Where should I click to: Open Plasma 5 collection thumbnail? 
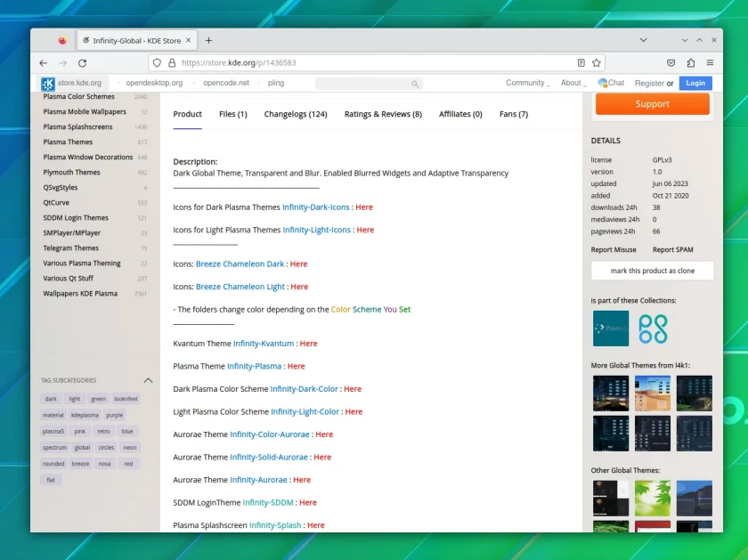pyautogui.click(x=611, y=329)
